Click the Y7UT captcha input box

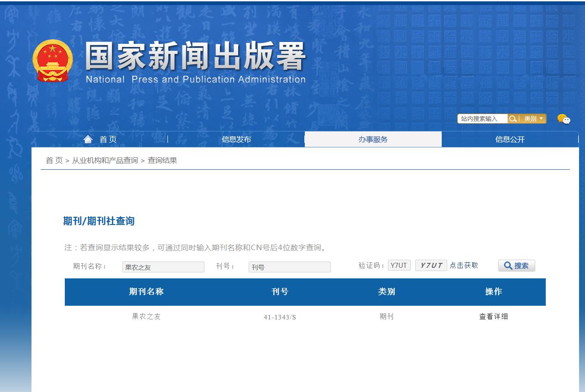[399, 265]
